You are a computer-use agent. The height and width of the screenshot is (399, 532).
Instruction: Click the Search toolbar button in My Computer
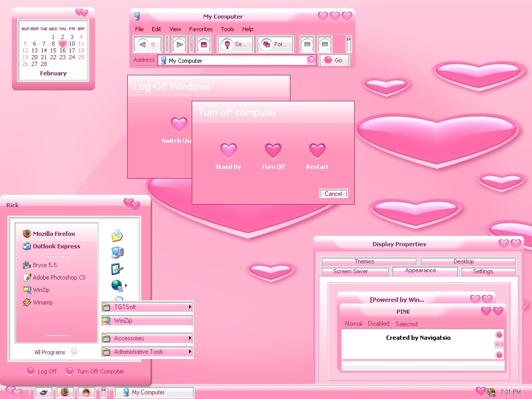(x=235, y=45)
